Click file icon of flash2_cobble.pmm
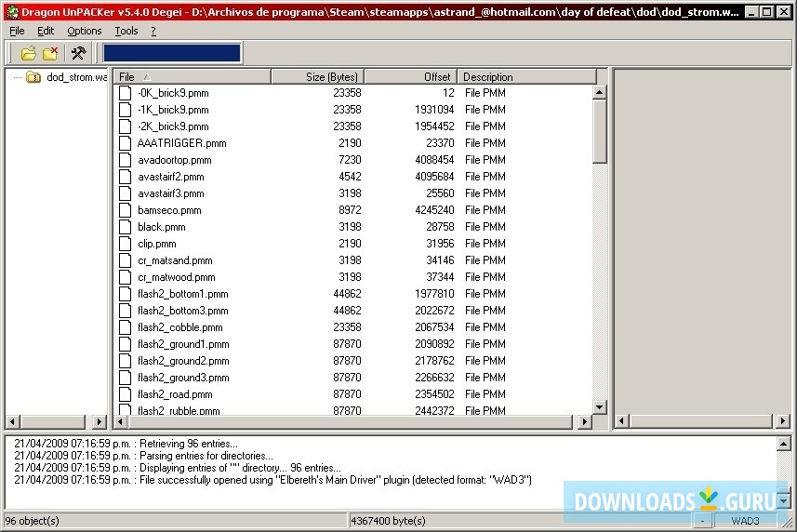Viewport: 797px width, 532px height. 125,327
